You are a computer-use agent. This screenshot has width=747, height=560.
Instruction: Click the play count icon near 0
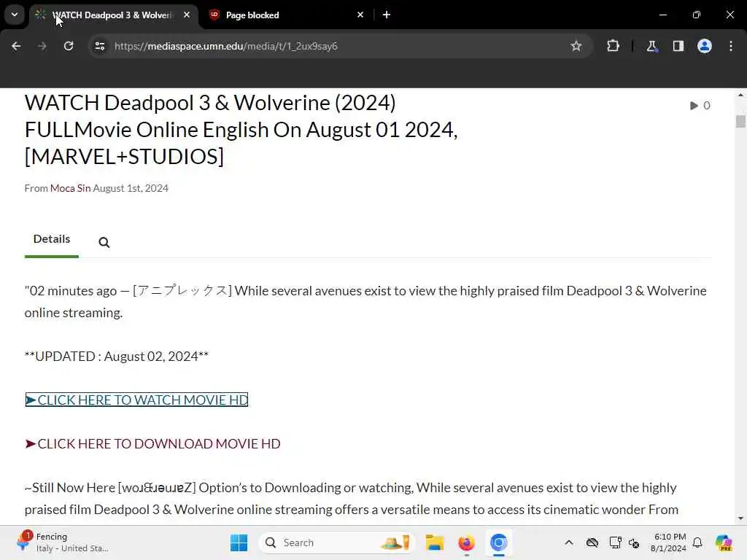click(x=694, y=105)
